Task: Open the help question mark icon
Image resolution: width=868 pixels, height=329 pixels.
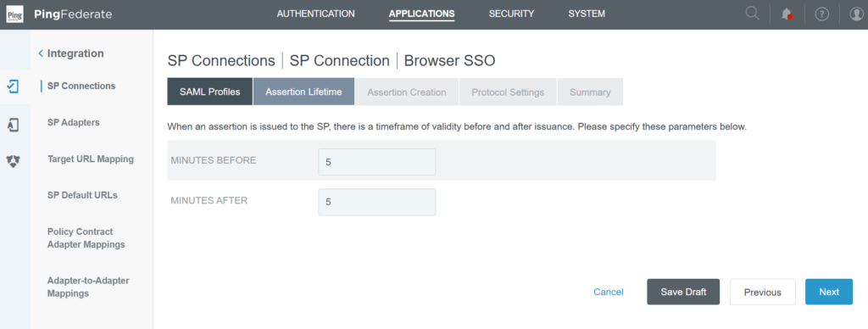Action: point(822,14)
